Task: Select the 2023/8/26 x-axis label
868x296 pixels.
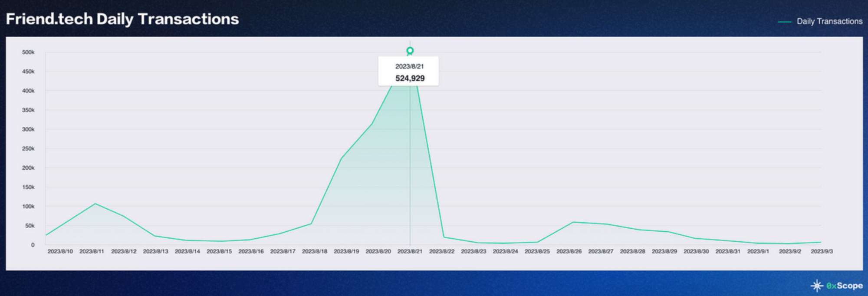Action: pos(569,251)
